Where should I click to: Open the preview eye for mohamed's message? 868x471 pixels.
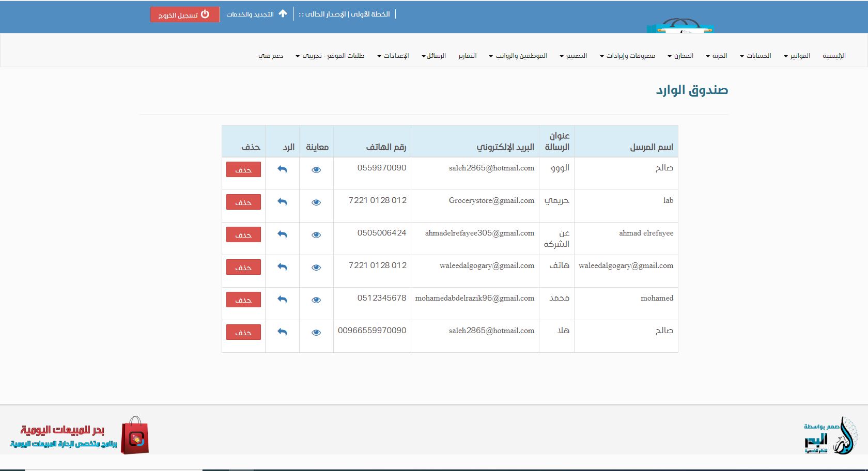coord(316,300)
